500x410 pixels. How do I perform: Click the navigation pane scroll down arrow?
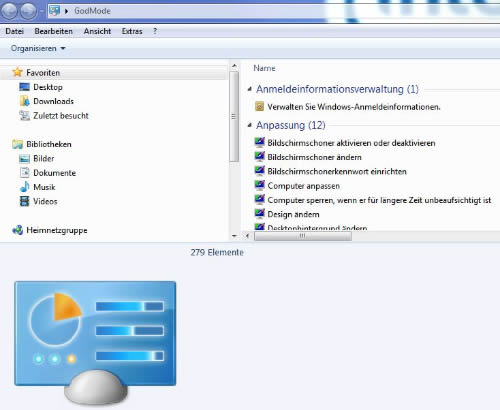pyautogui.click(x=234, y=236)
